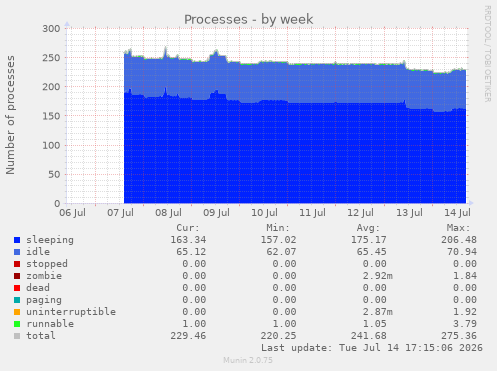Click runnable max value 3.79
Image resolution: width=497 pixels, height=371 pixels.
(465, 324)
